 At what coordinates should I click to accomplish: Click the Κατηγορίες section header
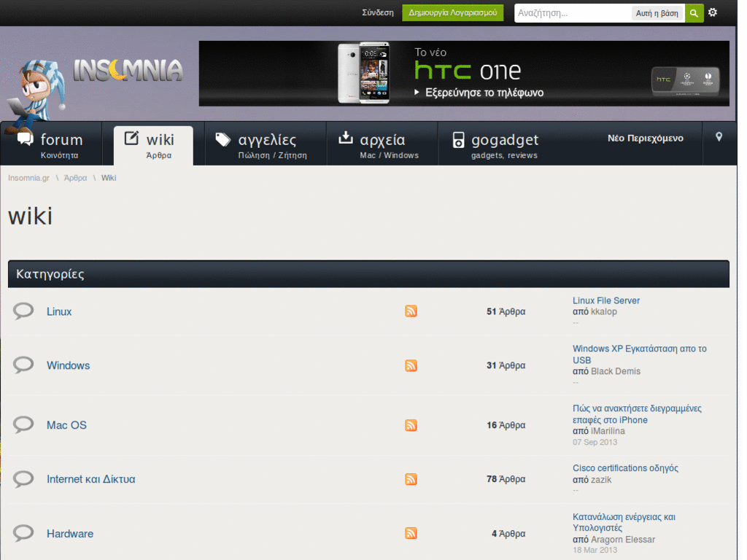point(368,274)
